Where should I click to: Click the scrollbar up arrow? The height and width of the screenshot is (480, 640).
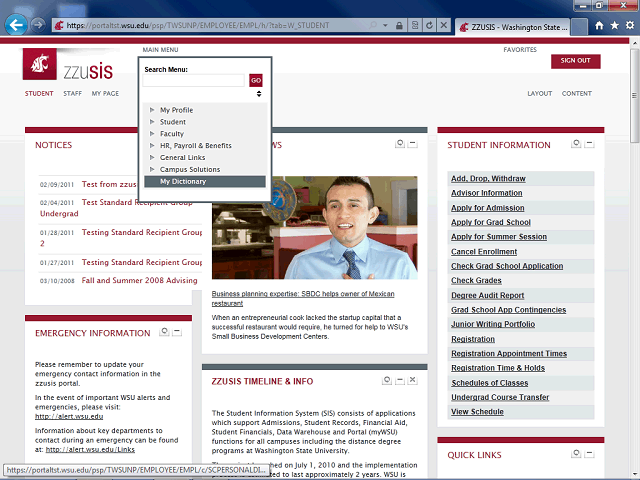coord(635,42)
